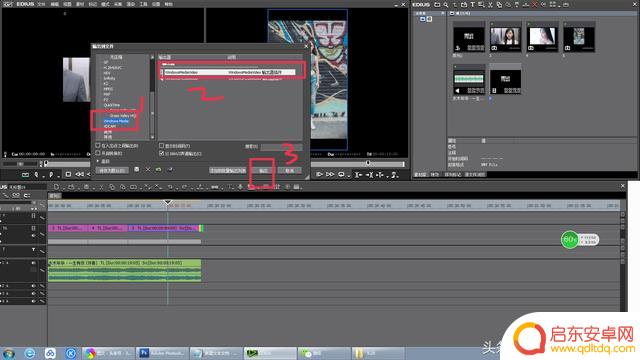Viewport: 640px width, 360px height.
Task: Click the search field in the export dialog
Action: coord(281,146)
